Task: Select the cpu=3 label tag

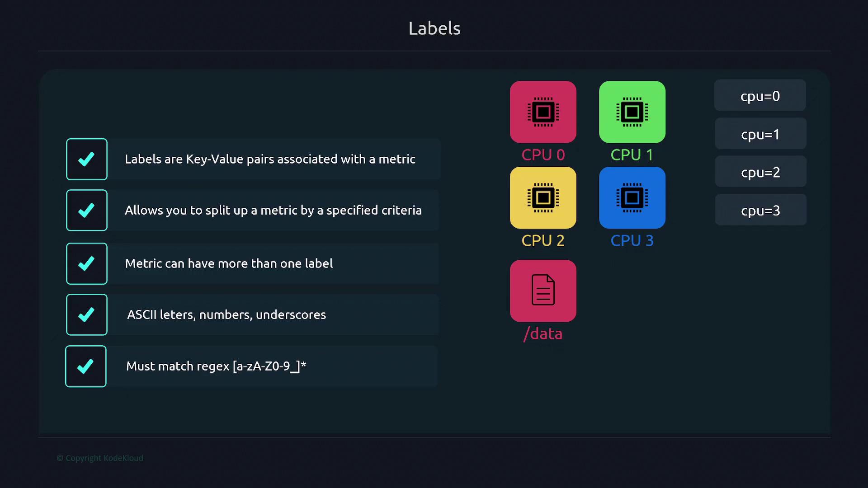Action: click(x=760, y=210)
